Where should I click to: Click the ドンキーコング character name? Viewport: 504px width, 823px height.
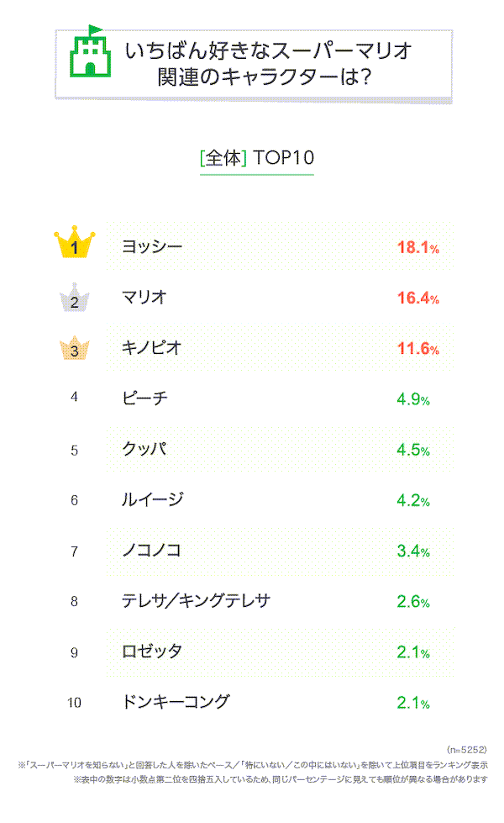(x=176, y=702)
